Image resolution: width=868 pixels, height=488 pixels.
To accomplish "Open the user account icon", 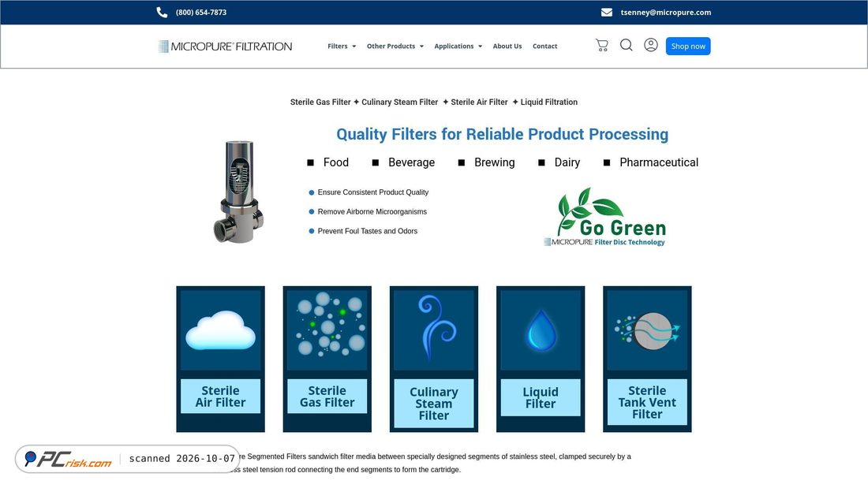I will click(651, 45).
